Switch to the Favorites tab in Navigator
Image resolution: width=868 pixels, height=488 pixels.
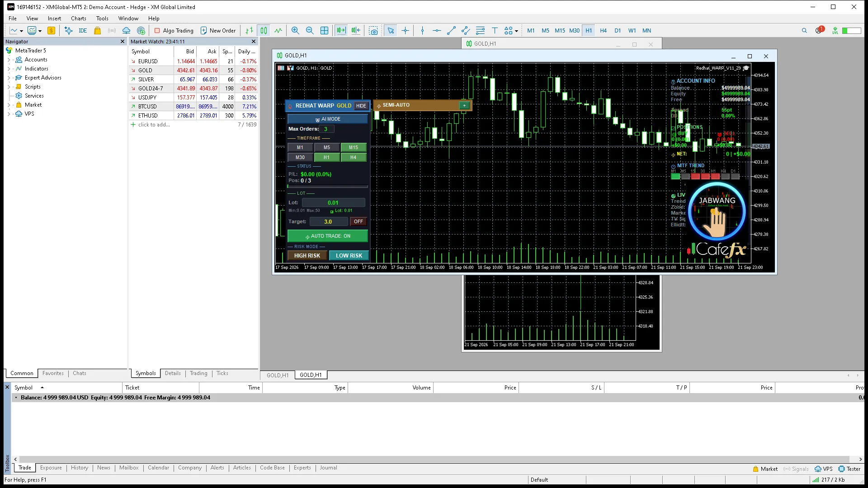(53, 373)
